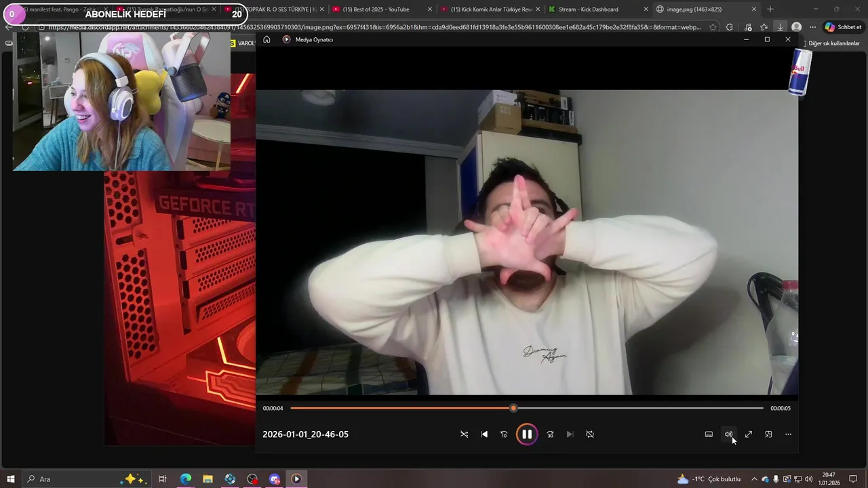Click video title 2026-01-01_20-46-05
868x488 pixels.
[305, 434]
